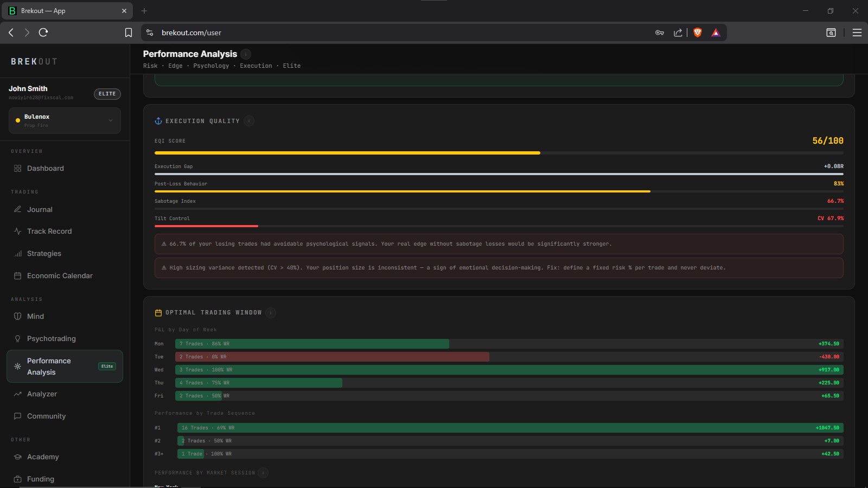The height and width of the screenshot is (488, 868).
Task: Open the Analyzer page
Action: click(42, 394)
